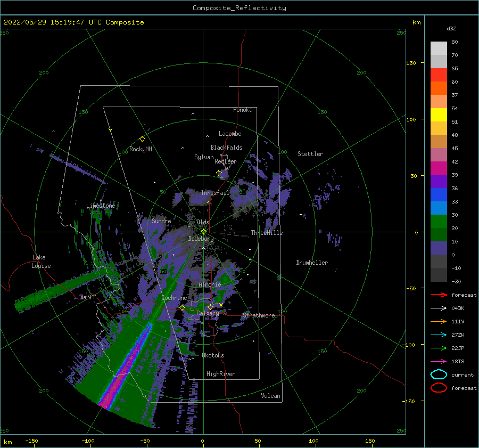Click the 'Composite_Reflectivity' title text

(x=240, y=8)
